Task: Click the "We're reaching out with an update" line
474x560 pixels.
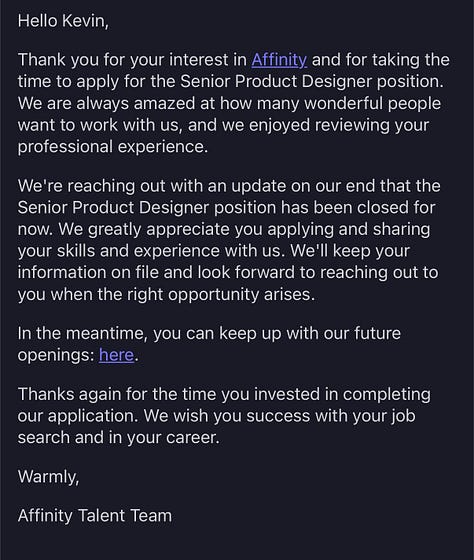Action: coord(229,186)
